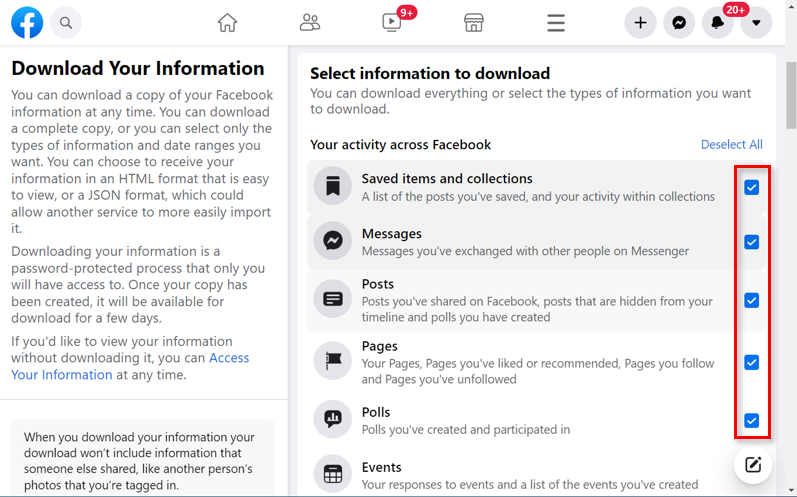
Task: Uncheck Saved items and collections checkbox
Action: click(x=752, y=188)
